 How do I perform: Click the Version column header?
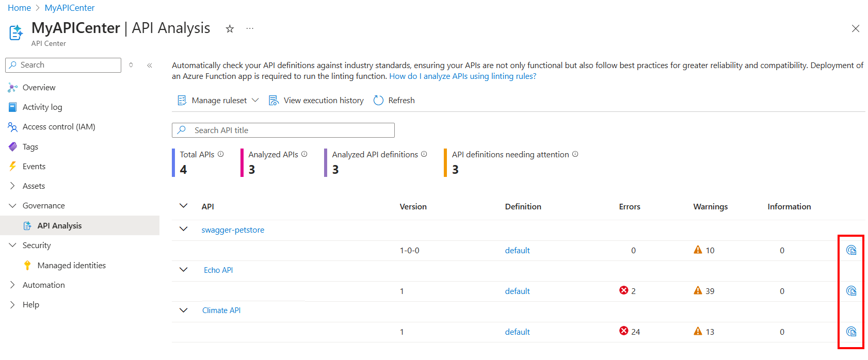[413, 207]
